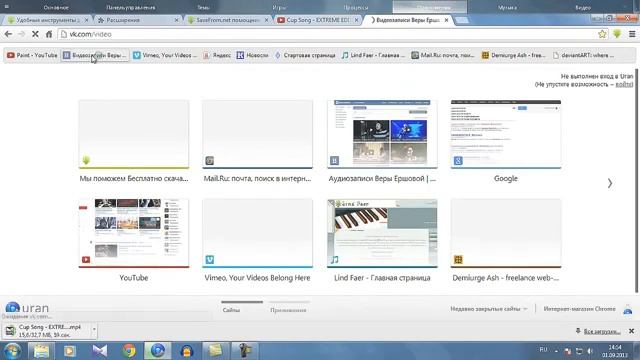
Task: Open the Панель управления top menu item
Action: click(131, 7)
